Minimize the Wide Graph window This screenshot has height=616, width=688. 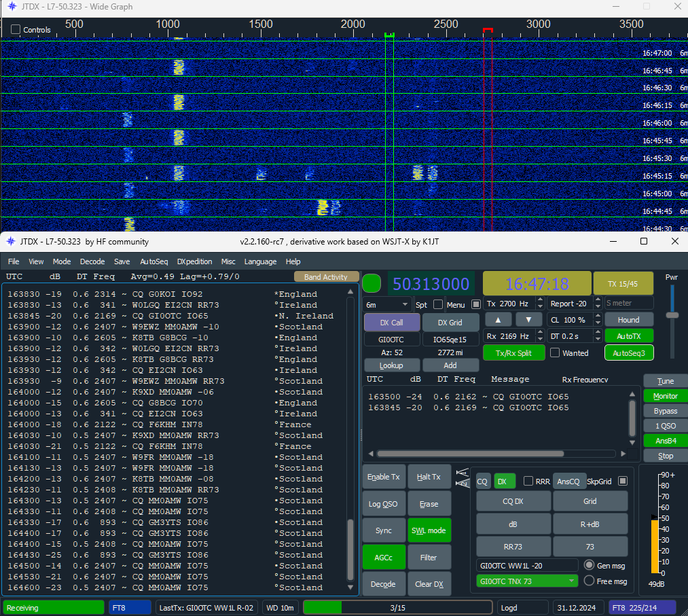[x=616, y=7]
